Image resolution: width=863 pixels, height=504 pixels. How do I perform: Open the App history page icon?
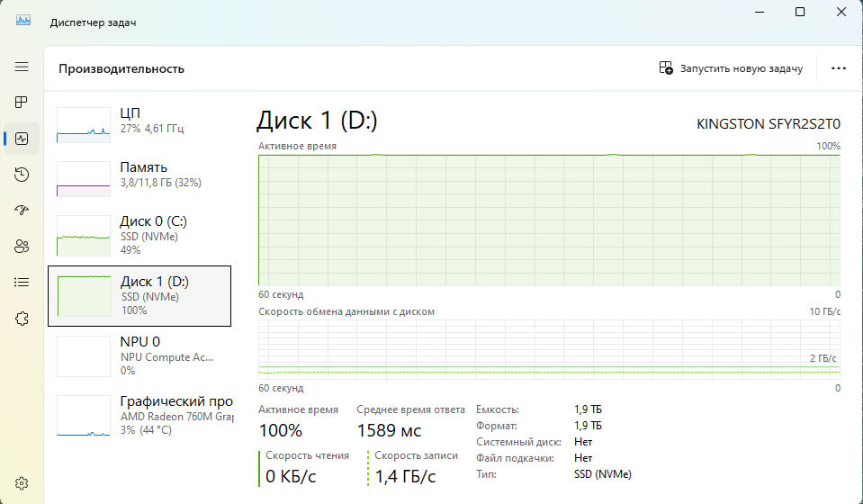coord(22,175)
